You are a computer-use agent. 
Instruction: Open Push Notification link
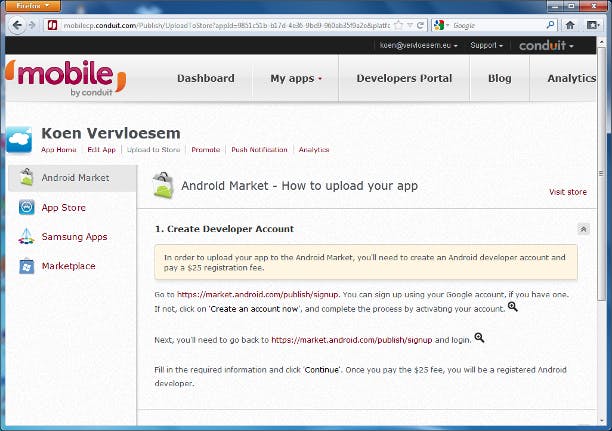259,150
